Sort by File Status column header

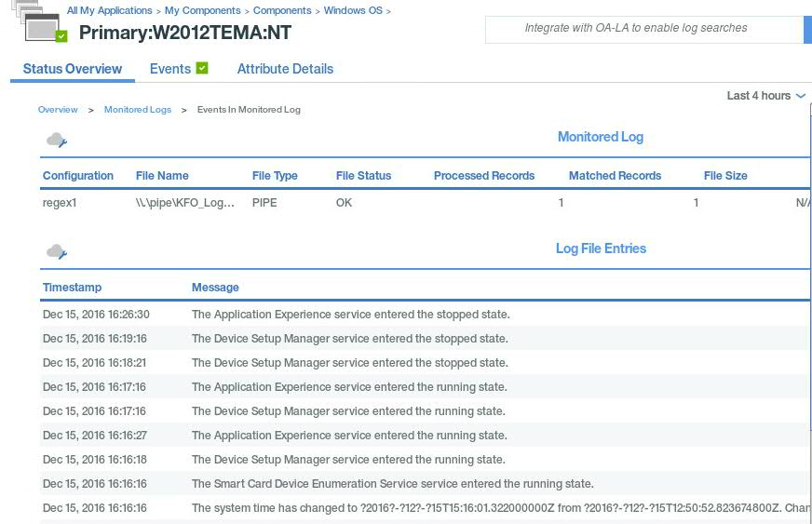[x=363, y=176]
